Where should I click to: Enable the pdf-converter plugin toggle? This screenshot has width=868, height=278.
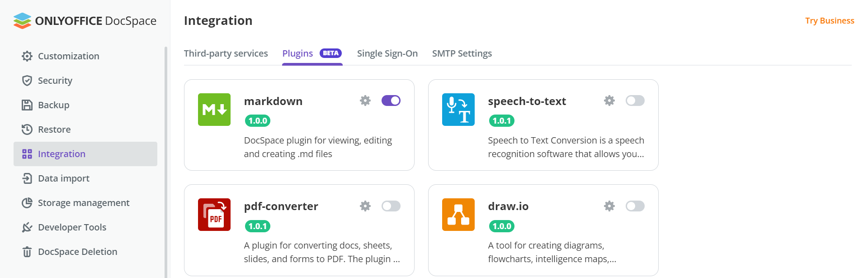point(391,206)
